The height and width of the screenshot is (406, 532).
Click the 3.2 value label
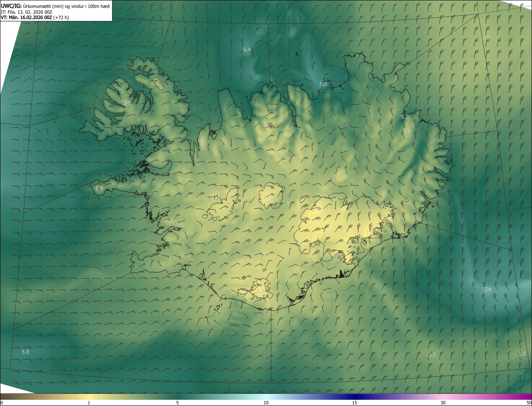coord(432,355)
